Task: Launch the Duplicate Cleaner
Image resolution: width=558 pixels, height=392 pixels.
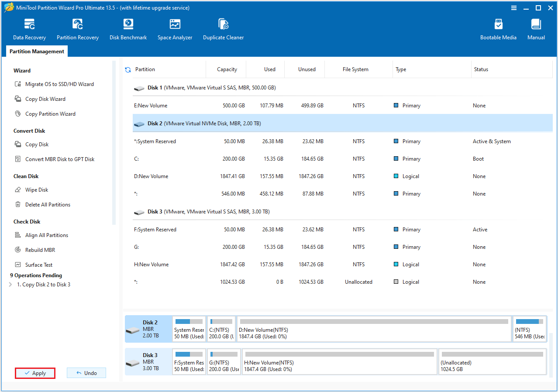Action: coord(223,28)
